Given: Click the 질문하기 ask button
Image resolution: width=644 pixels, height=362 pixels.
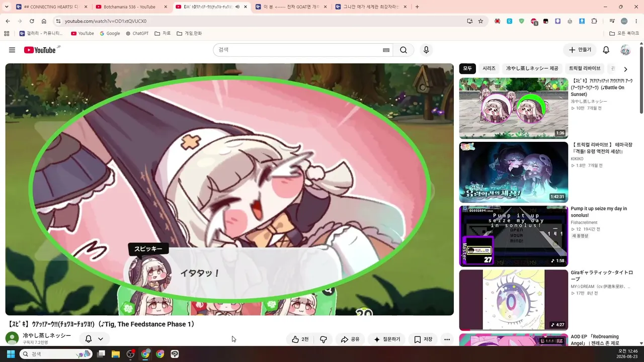Looking at the screenshot, I should [387, 339].
